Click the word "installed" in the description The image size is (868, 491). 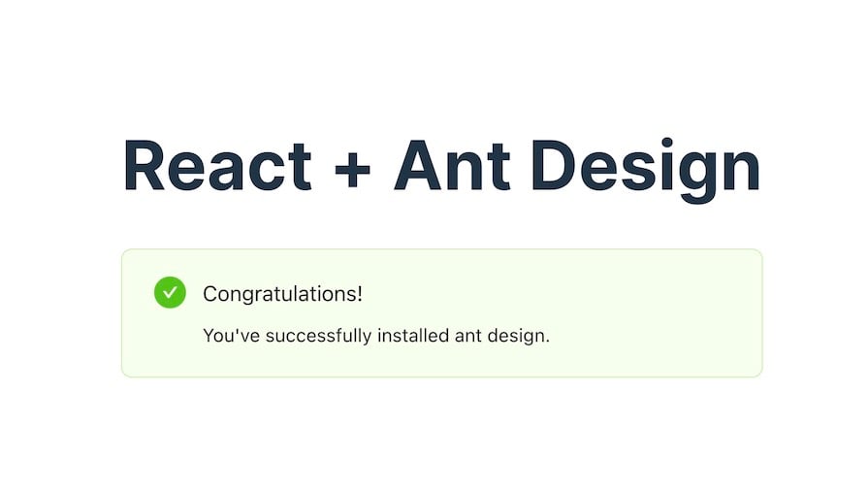413,336
